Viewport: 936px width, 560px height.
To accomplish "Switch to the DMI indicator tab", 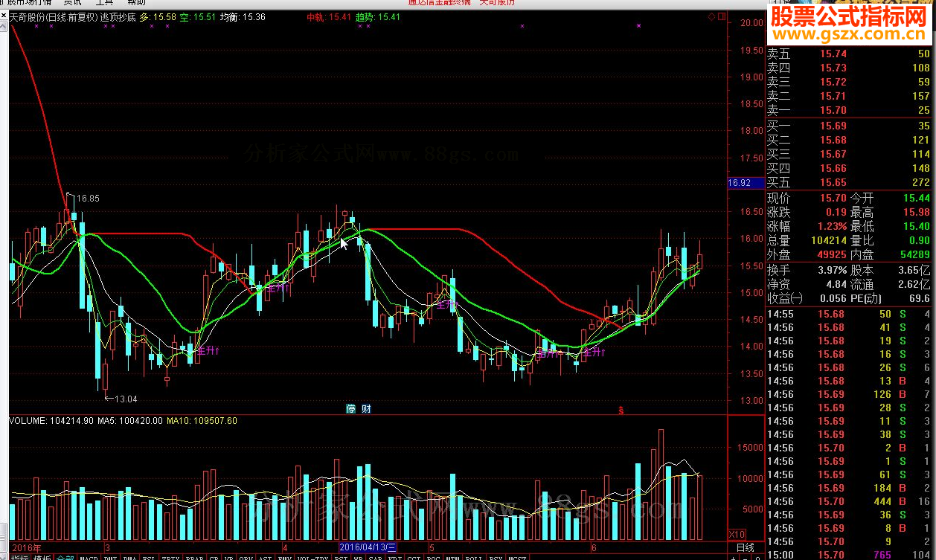I will pos(111,556).
